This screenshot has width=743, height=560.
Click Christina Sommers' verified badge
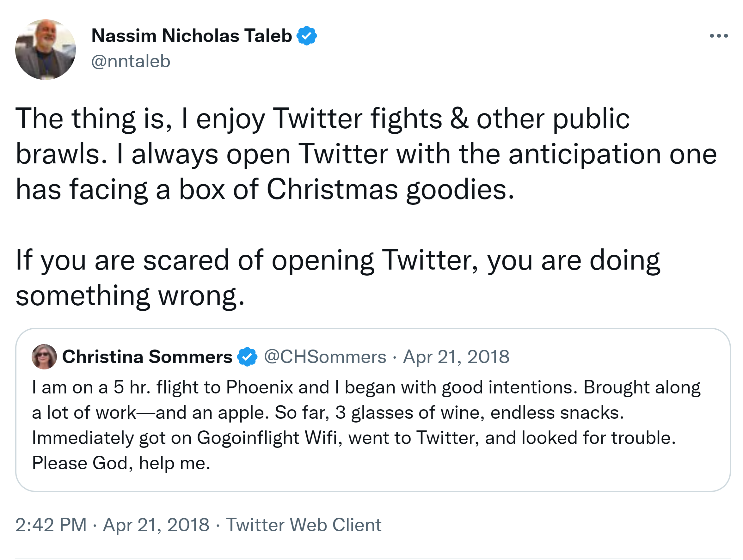pos(247,356)
